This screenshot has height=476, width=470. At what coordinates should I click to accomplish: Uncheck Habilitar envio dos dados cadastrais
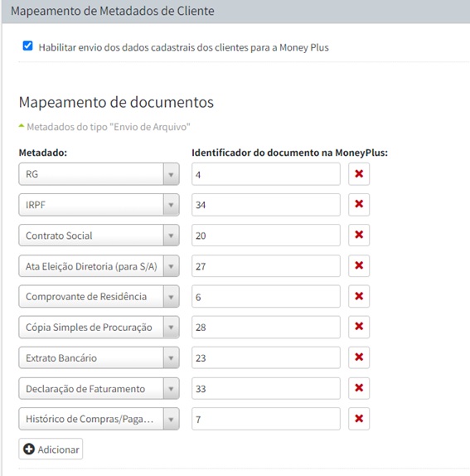click(x=27, y=46)
